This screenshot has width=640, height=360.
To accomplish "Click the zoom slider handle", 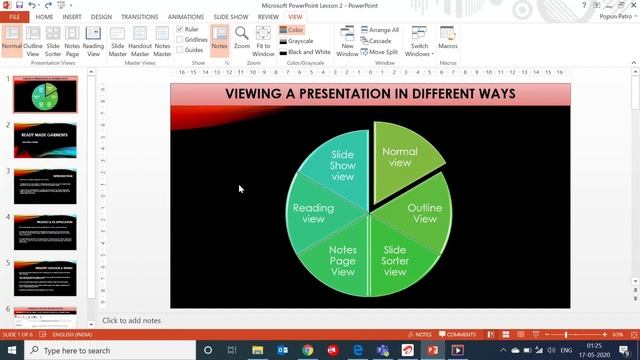I will click(566, 334).
